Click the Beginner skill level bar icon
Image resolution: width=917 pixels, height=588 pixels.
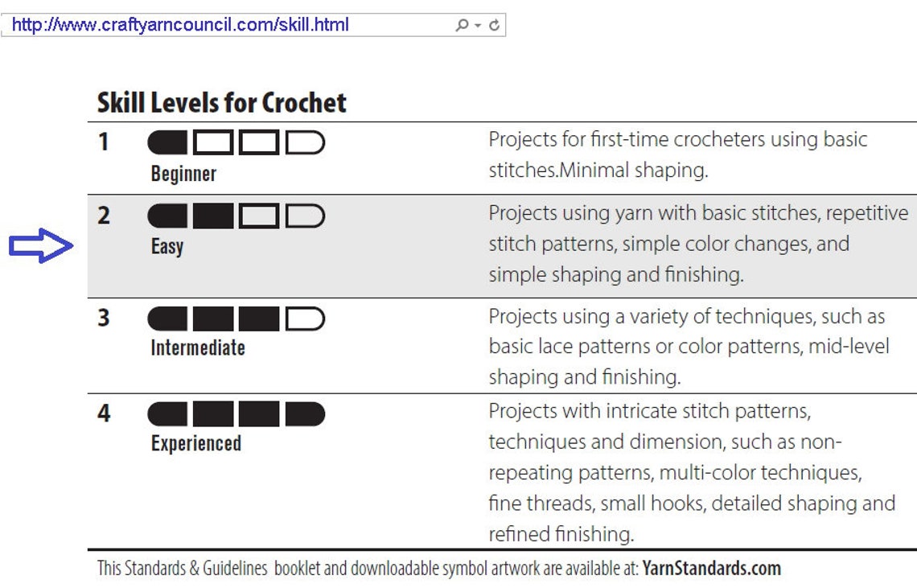[236, 142]
